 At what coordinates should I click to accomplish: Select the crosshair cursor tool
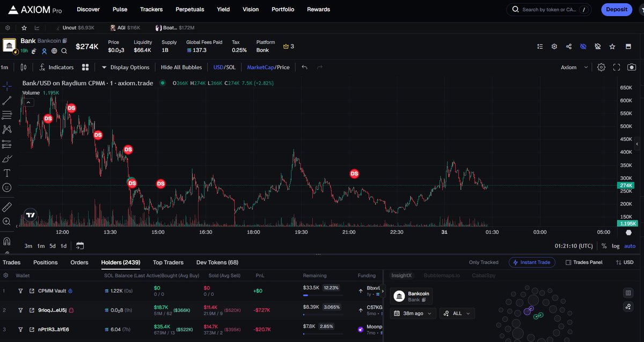point(7,86)
